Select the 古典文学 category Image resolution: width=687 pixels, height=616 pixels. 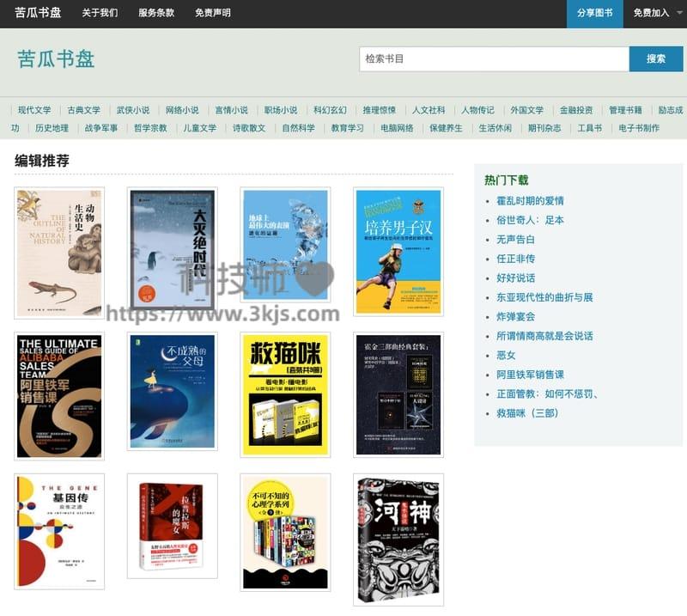tap(83, 110)
